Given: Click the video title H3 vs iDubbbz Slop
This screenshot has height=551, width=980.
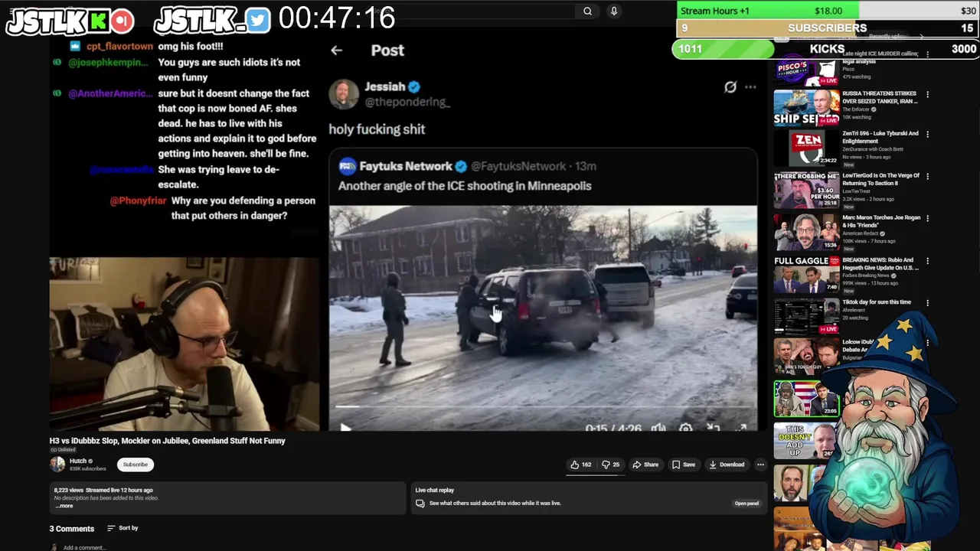Looking at the screenshot, I should 167,441.
